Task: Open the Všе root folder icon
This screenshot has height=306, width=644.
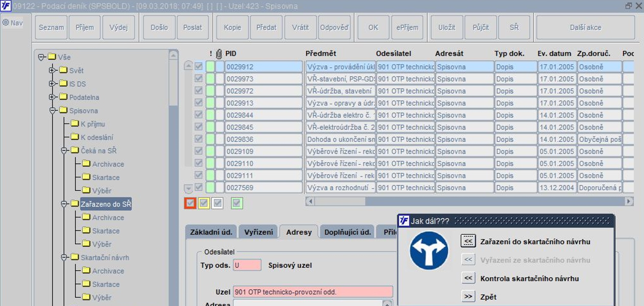Action: (52, 57)
